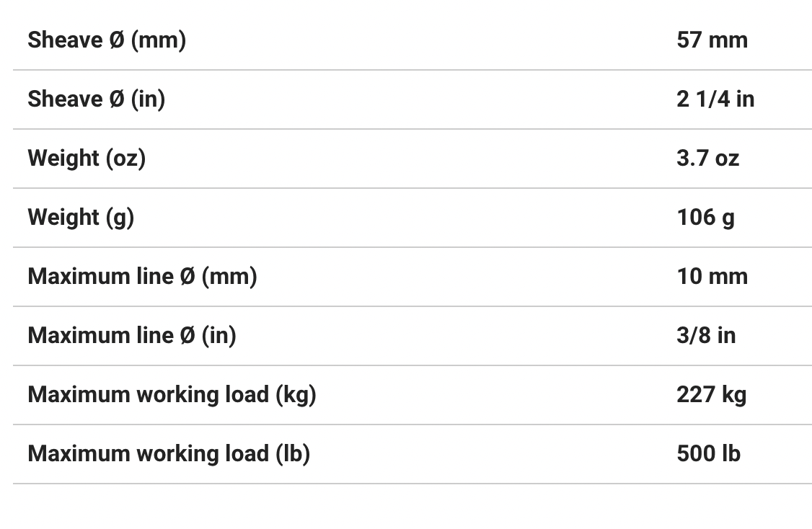Viewport: 812px width, 529px height.
Task: Click the Ø symbol in 'Maximum line Ø (mm)'
Action: [x=187, y=276]
